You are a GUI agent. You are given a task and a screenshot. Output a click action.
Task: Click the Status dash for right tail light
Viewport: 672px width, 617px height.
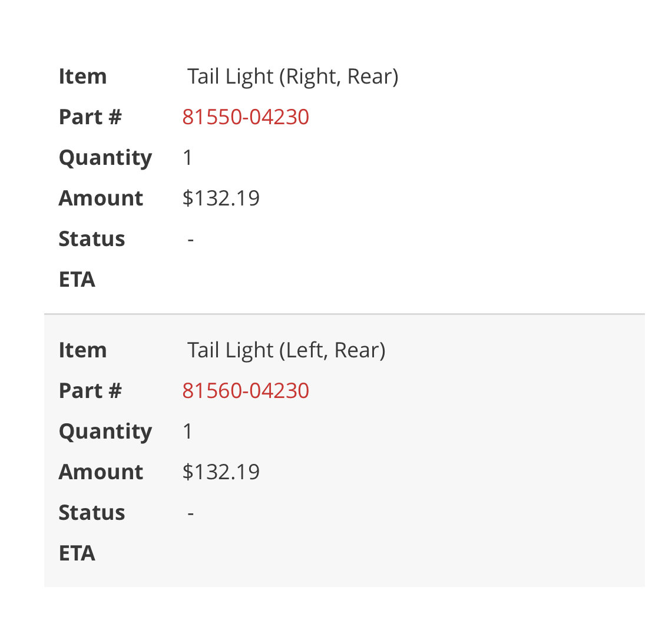191,240
